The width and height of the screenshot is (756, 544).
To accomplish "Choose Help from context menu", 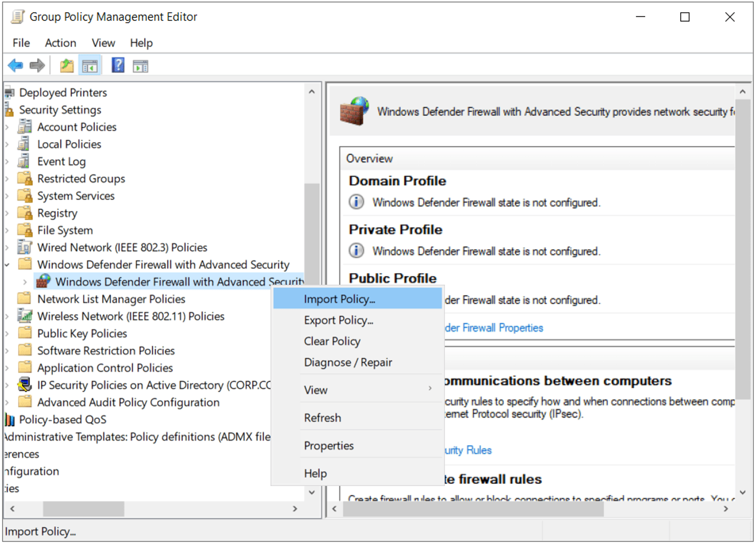I will 357,473.
